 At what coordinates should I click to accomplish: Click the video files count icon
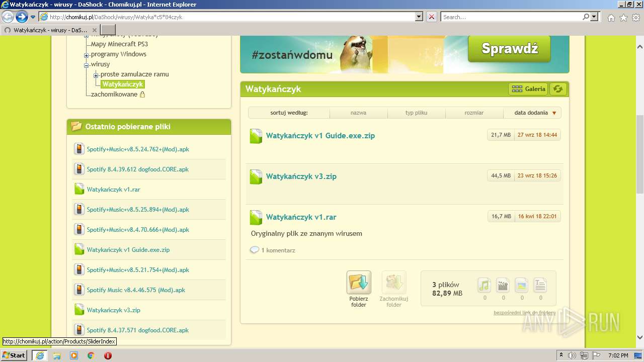[503, 285]
